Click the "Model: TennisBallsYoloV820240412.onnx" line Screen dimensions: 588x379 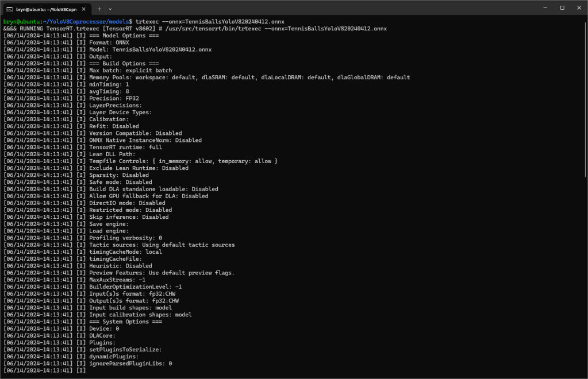coord(150,49)
